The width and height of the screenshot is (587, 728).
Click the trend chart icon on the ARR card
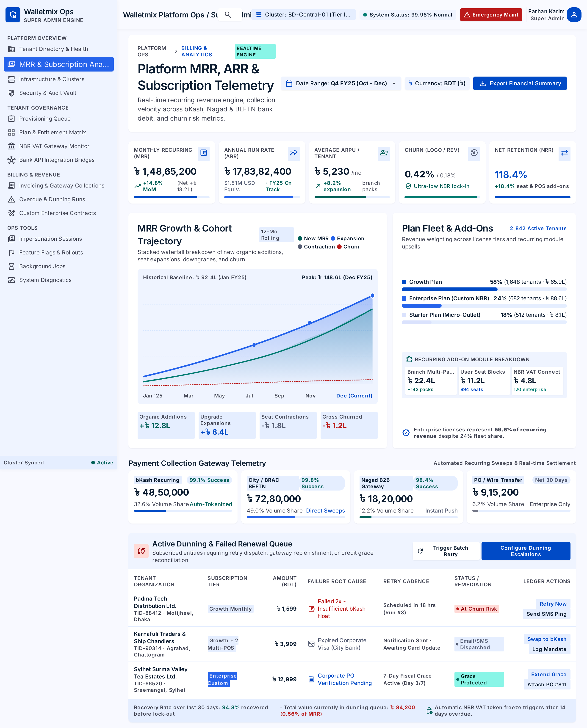click(x=294, y=153)
